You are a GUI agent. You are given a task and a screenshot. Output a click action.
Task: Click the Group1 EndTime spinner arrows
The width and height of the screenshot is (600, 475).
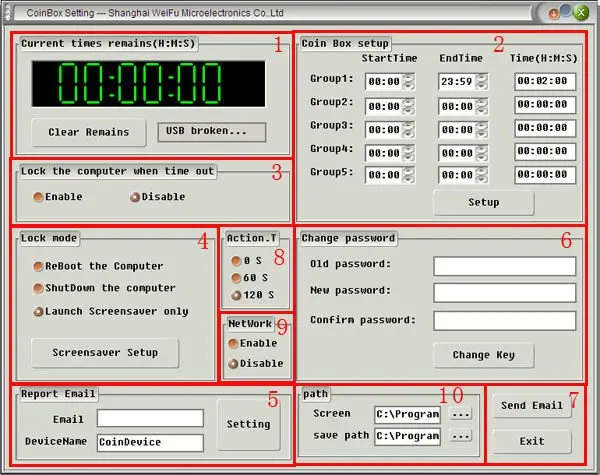tap(481, 81)
